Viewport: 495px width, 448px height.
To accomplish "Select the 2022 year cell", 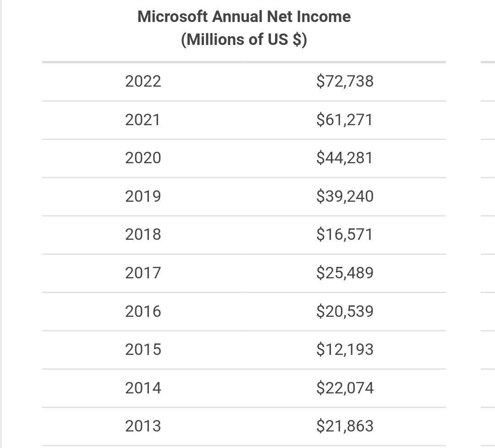I will pos(143,82).
